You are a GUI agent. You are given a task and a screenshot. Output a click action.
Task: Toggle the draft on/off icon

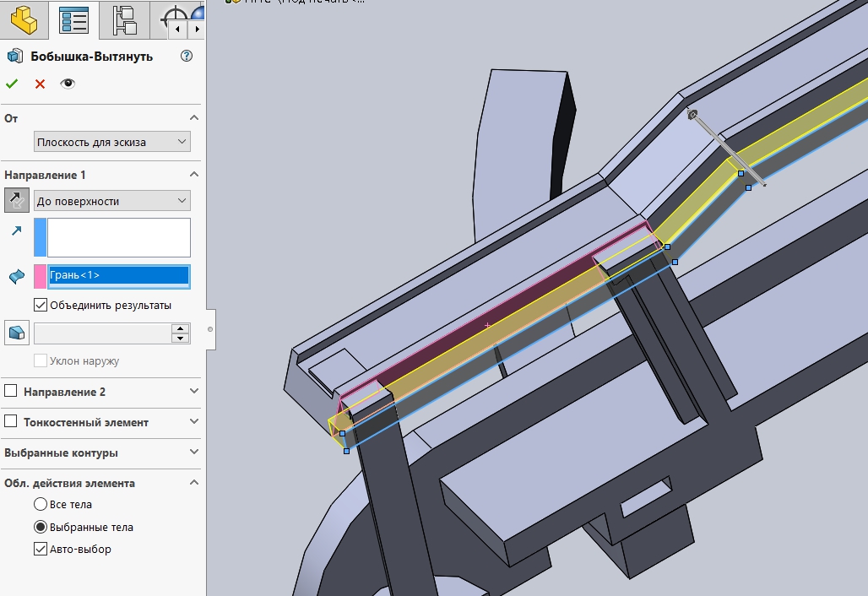click(16, 333)
